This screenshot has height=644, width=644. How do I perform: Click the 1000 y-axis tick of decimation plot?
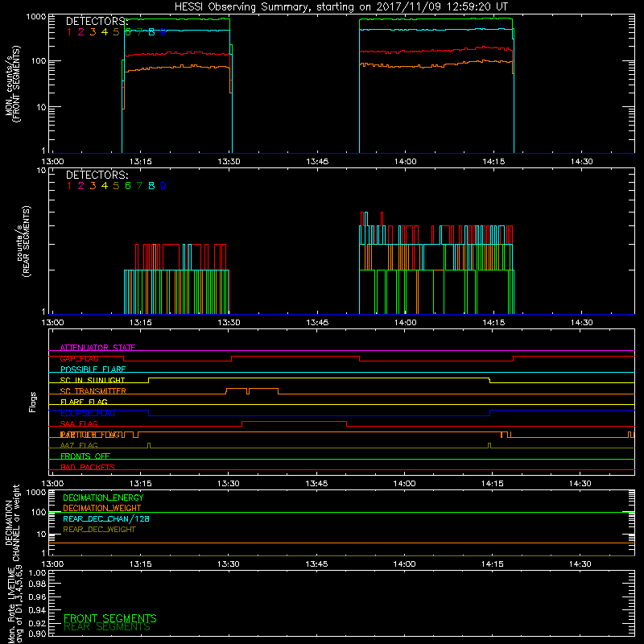tap(36, 493)
